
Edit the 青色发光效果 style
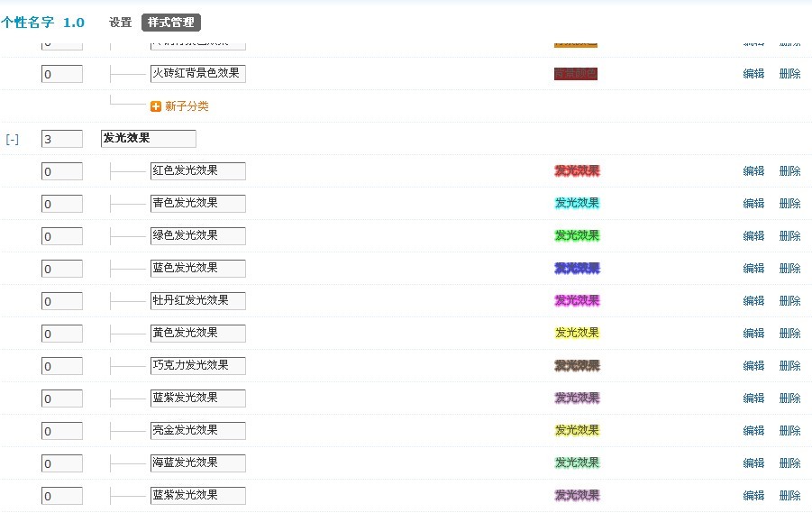pos(753,203)
